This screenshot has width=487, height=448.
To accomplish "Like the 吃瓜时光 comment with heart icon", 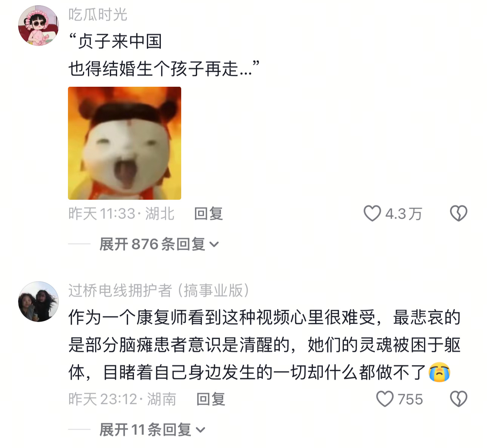I will tap(372, 213).
